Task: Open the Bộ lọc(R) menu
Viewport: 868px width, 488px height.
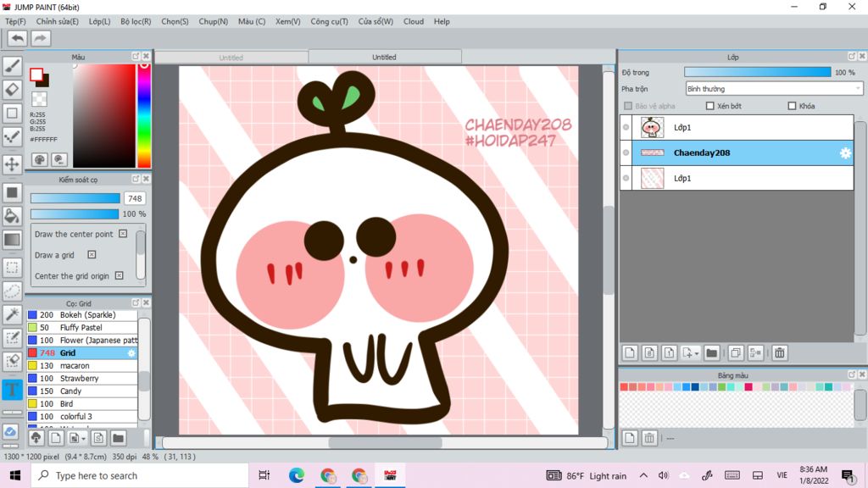Action: (136, 21)
